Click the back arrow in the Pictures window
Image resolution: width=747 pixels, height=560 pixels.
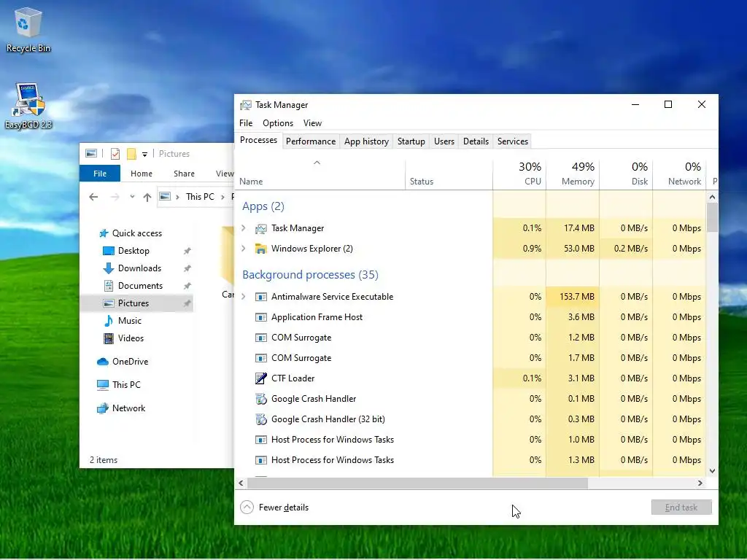click(x=93, y=197)
